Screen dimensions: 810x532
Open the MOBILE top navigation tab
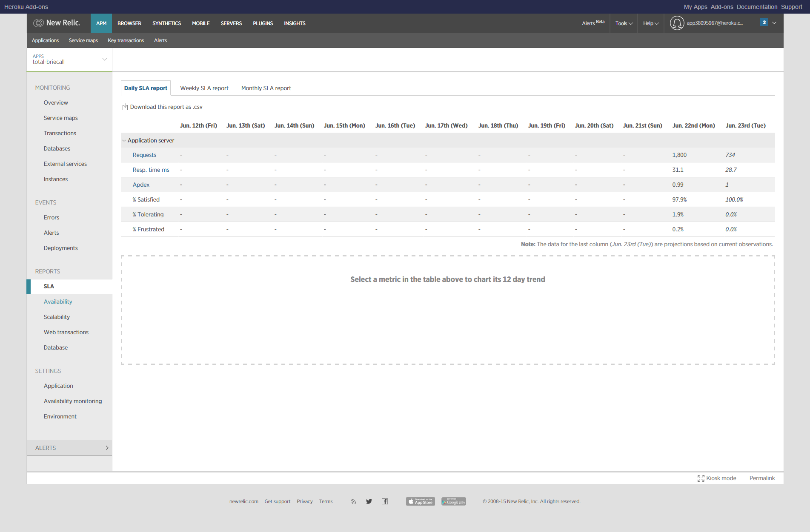201,23
